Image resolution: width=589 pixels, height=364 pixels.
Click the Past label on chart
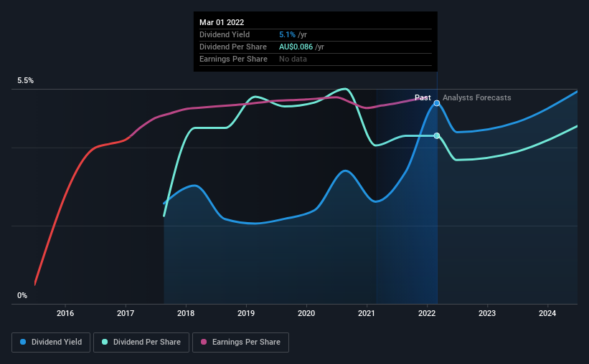pyautogui.click(x=423, y=97)
